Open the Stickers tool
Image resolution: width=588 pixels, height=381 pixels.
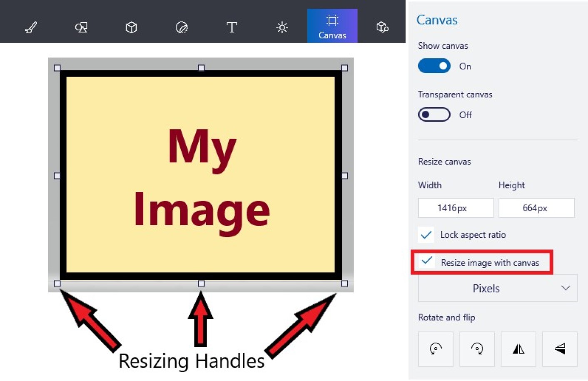coord(181,27)
